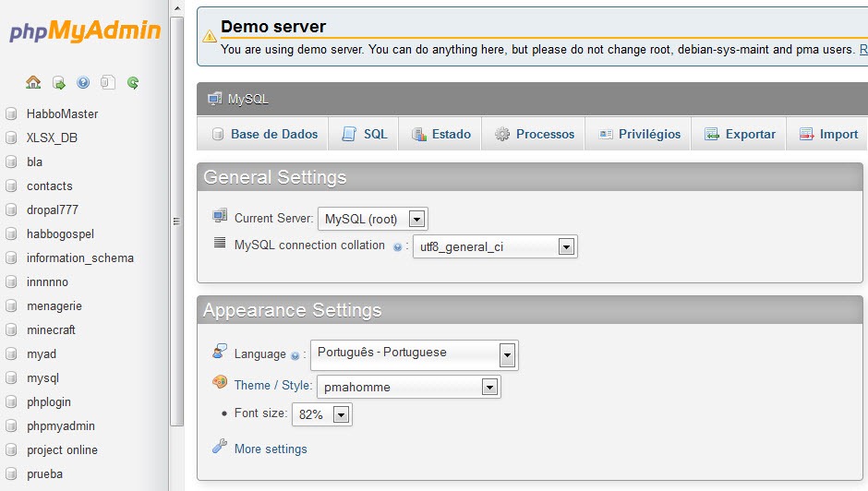Click the log out icon in sidebar

(x=59, y=82)
